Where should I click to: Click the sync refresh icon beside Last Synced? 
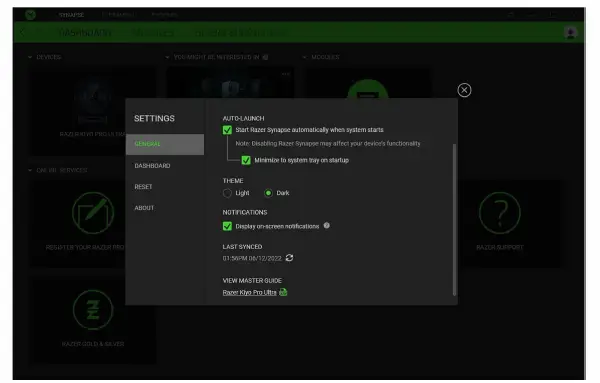click(289, 258)
